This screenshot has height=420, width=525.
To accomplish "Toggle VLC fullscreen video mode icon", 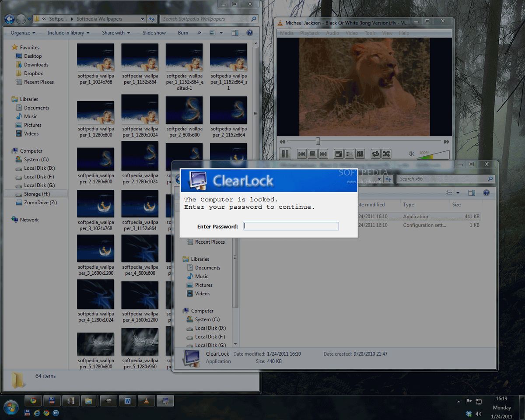I will pos(338,154).
